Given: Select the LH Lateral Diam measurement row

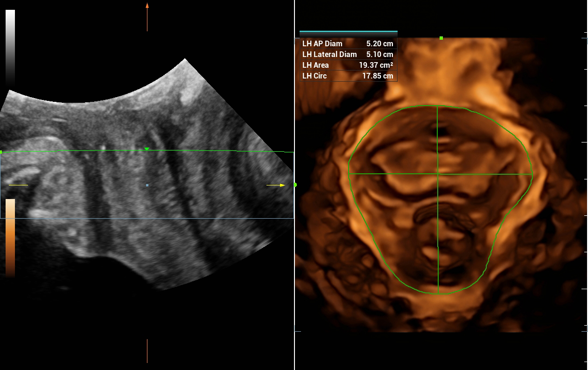Looking at the screenshot, I should [348, 54].
